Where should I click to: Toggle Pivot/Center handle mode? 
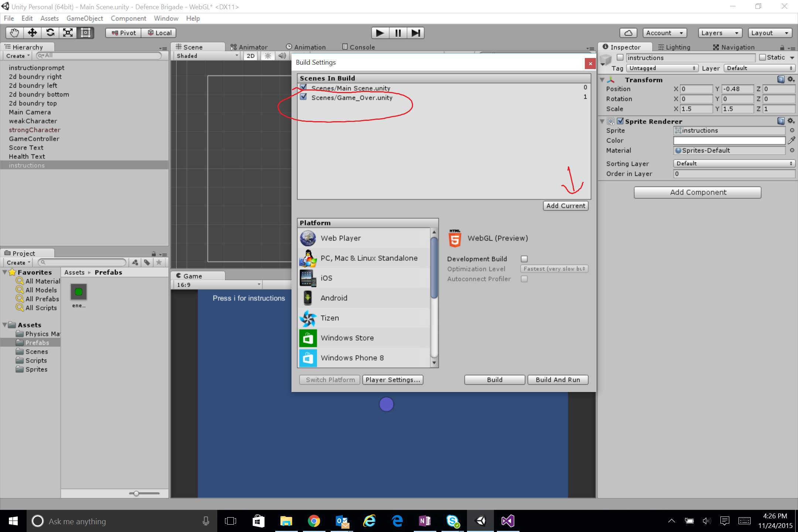click(124, 33)
